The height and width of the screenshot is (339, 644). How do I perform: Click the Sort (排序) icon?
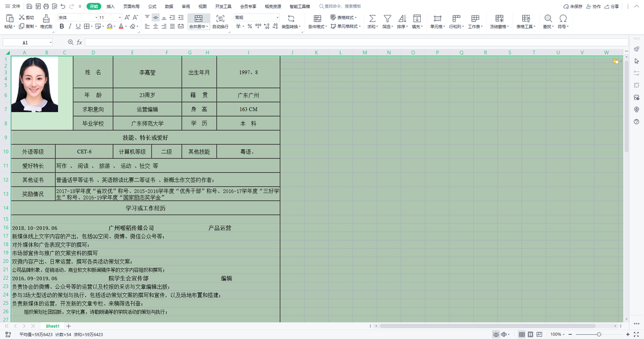tap(402, 18)
